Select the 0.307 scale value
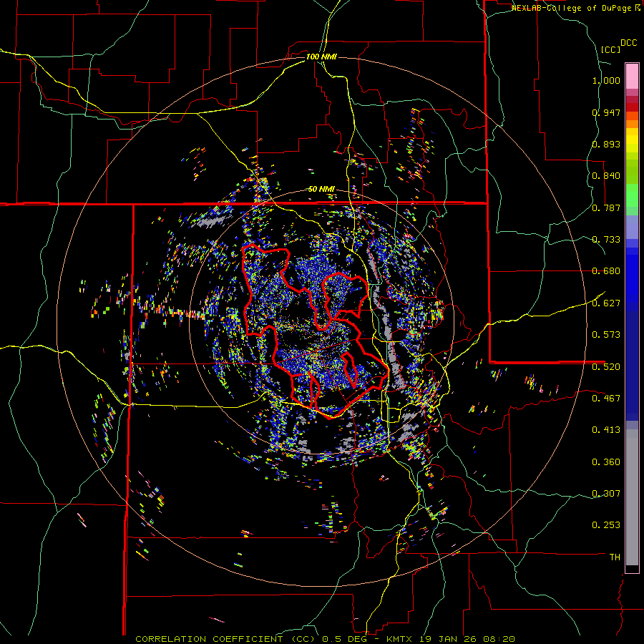The image size is (644, 644). (x=606, y=493)
